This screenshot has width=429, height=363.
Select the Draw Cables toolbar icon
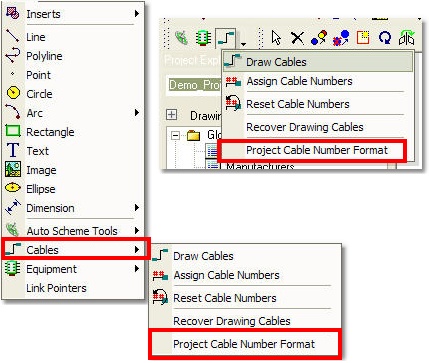click(227, 38)
